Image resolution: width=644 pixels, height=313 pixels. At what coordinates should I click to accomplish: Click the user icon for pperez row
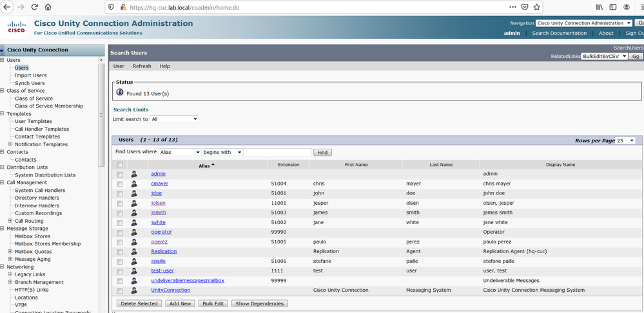(x=134, y=242)
